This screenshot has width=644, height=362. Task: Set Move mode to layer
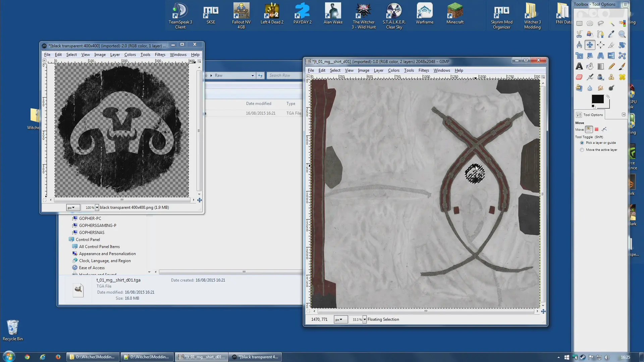pos(589,129)
